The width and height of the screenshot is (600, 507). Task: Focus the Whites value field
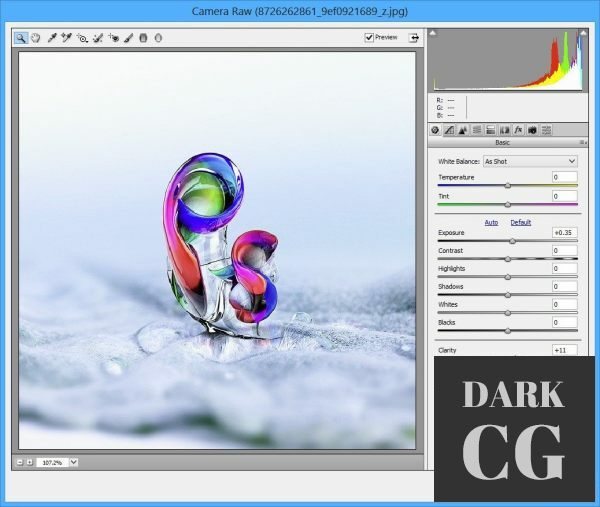pos(565,305)
